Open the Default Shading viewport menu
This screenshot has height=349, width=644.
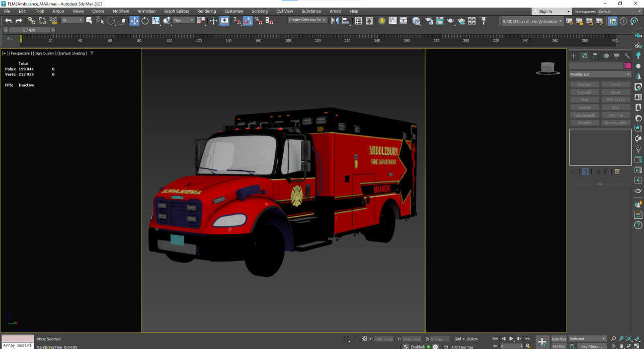(72, 53)
